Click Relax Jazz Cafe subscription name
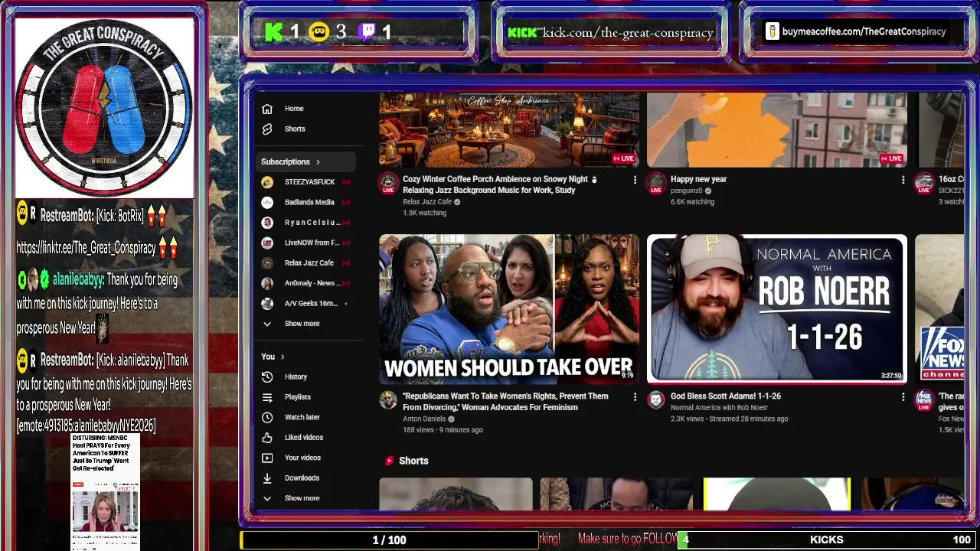Image resolution: width=980 pixels, height=551 pixels. (309, 263)
